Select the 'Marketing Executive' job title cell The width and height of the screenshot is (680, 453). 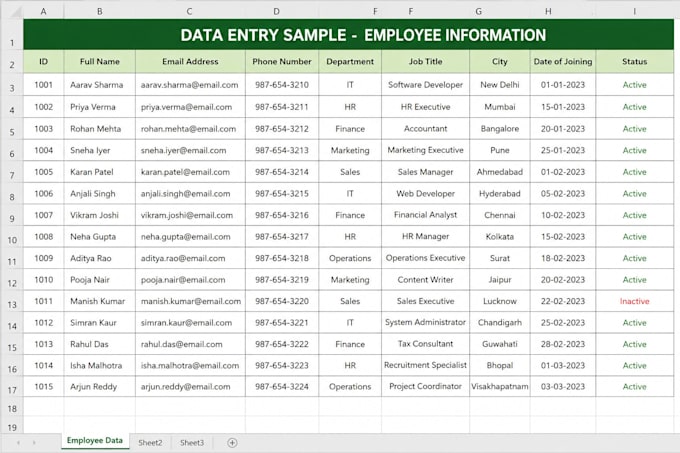click(x=425, y=150)
